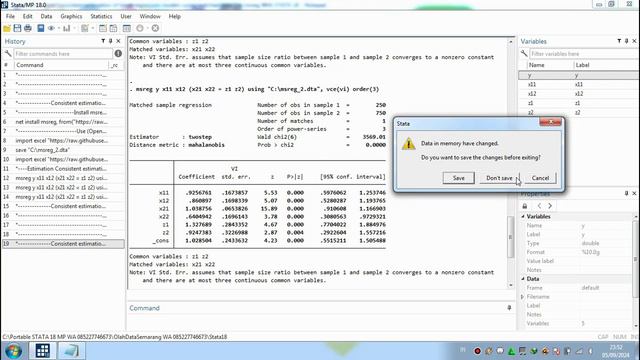
Task: Toggle History errors-only exclamation icon
Action: [x=118, y=53]
